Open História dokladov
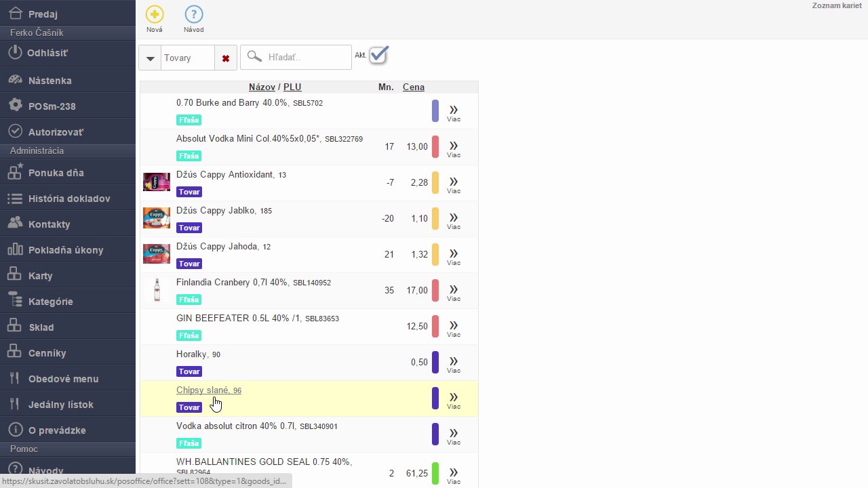This screenshot has width=868, height=488. [x=68, y=198]
